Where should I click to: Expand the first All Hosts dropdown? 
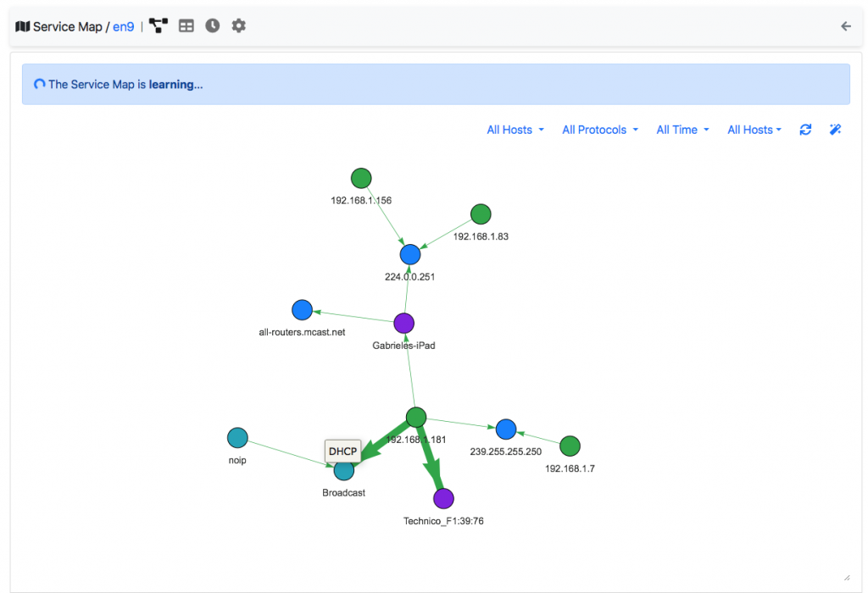515,130
